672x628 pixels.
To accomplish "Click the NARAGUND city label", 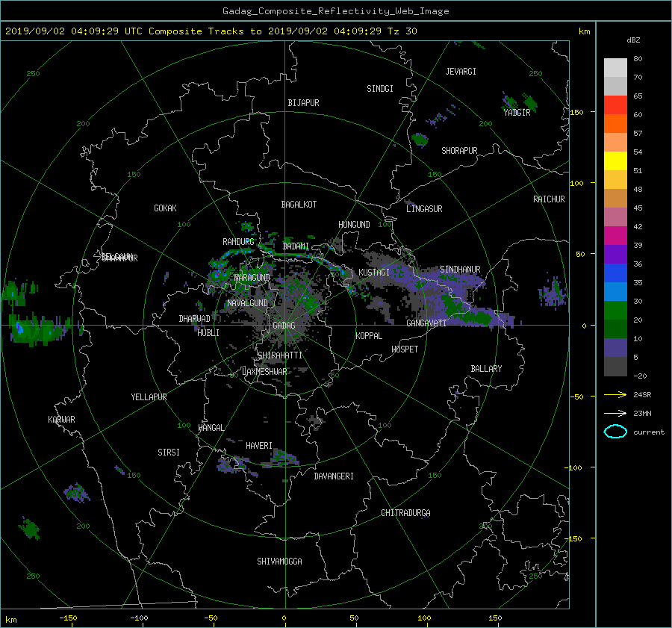I will pyautogui.click(x=252, y=278).
